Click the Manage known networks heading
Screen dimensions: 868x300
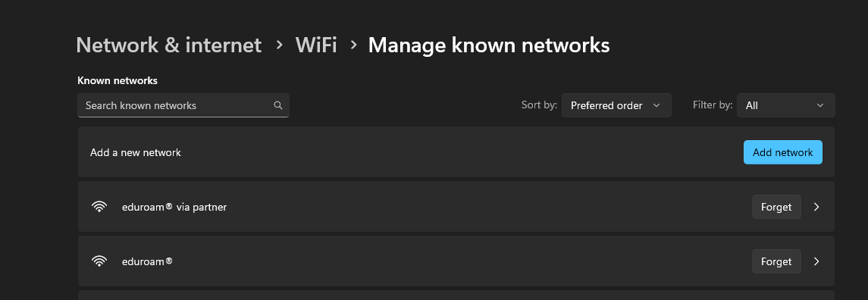pyautogui.click(x=489, y=45)
